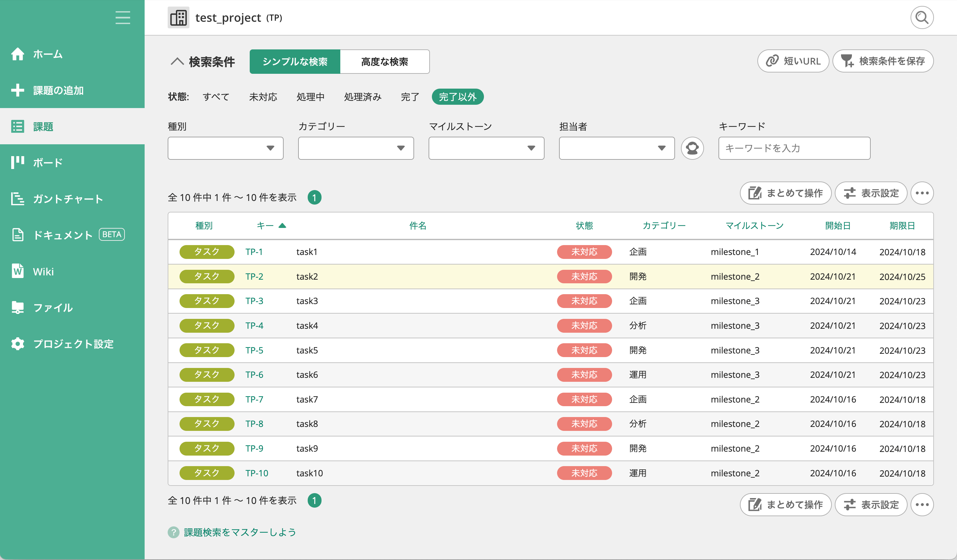This screenshot has width=957, height=560.
Task: Select the 未対応 status filter
Action: click(x=263, y=97)
